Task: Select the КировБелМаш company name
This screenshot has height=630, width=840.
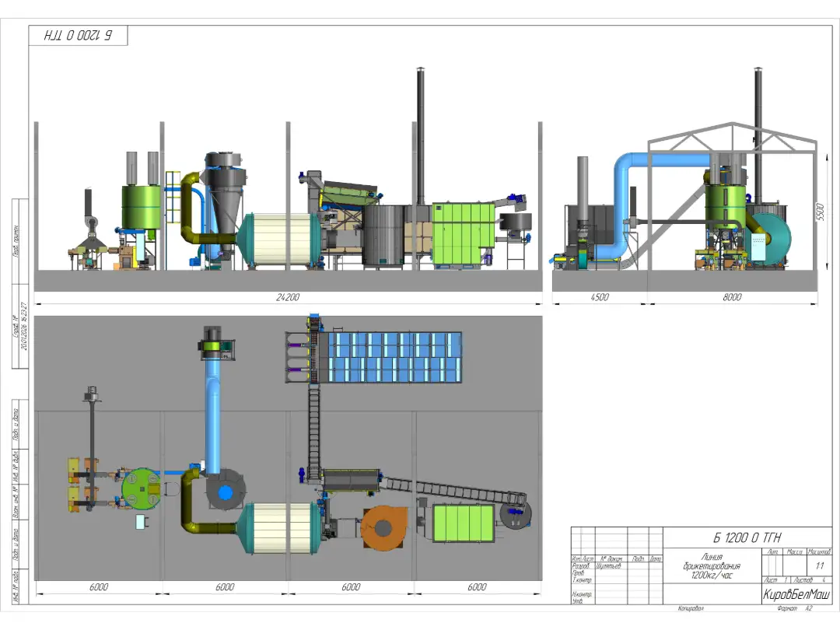Action: pos(796,595)
